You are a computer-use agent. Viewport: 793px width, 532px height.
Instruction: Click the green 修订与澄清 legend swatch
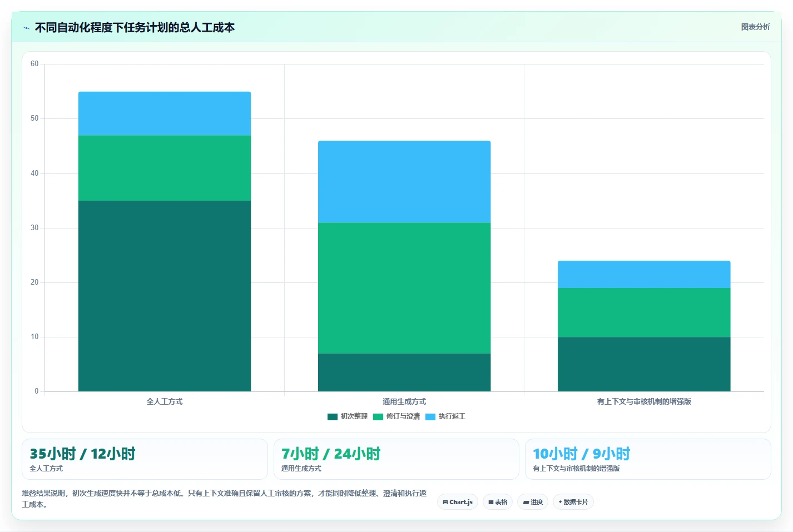378,417
